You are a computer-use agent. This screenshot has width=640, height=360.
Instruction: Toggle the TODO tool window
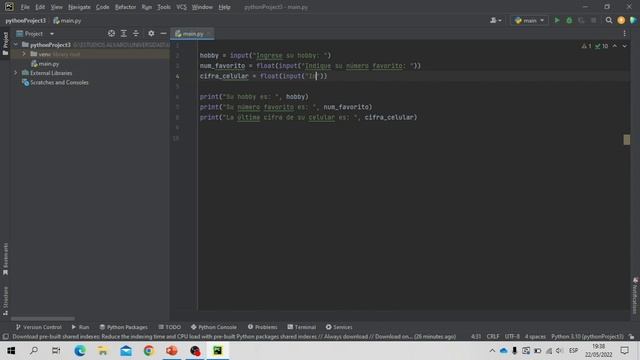coord(169,327)
